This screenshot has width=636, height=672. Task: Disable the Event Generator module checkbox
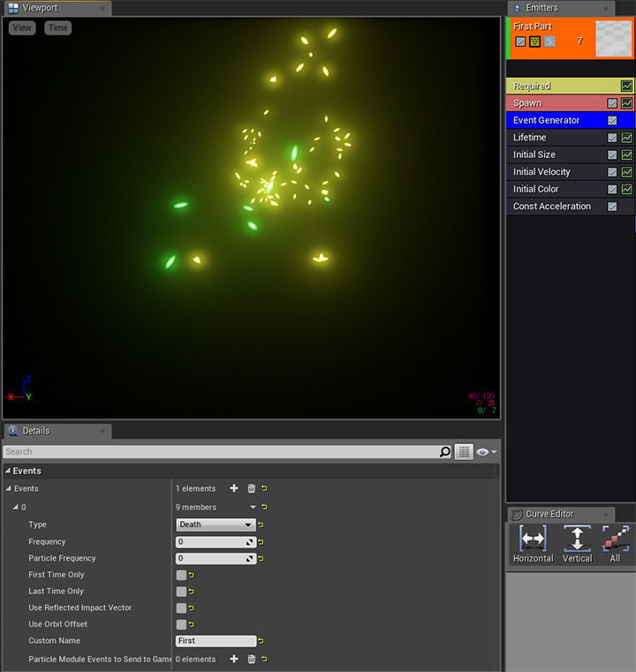(x=612, y=120)
